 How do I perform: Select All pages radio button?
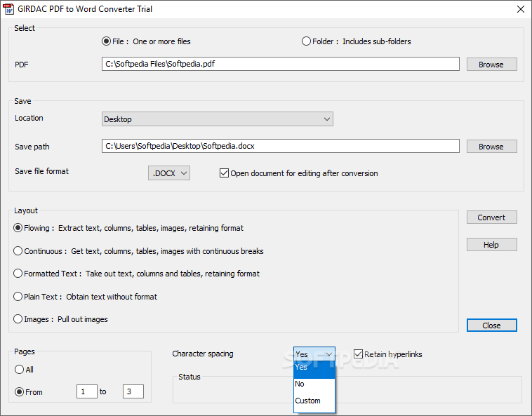click(x=20, y=370)
